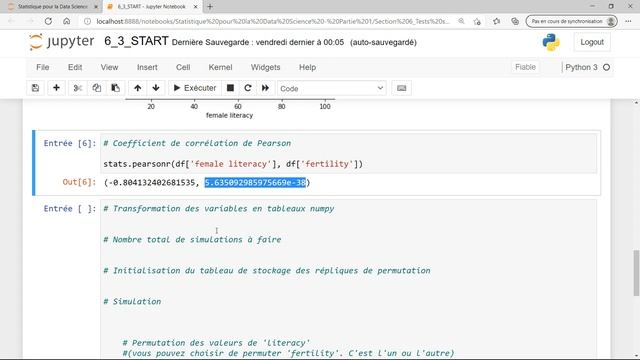The height and width of the screenshot is (360, 640).
Task: Open the Insert menu
Action: [x=147, y=67]
